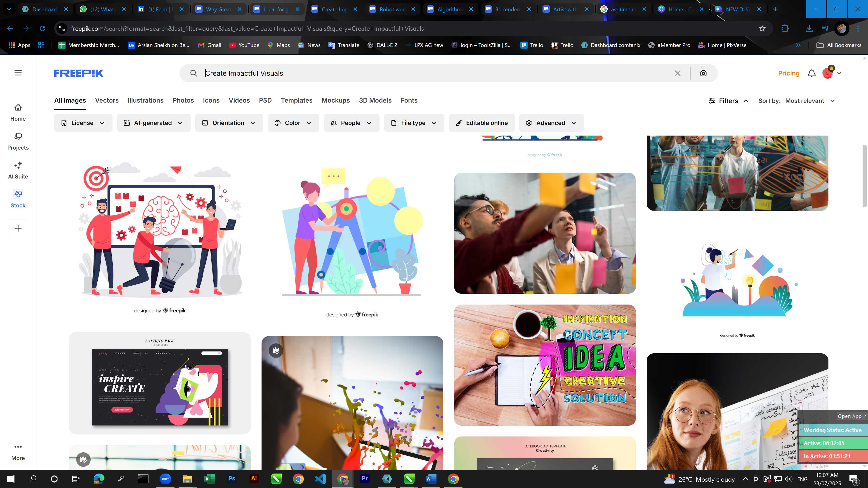Click the Windows Start button
The image size is (868, 488).
click(x=10, y=479)
